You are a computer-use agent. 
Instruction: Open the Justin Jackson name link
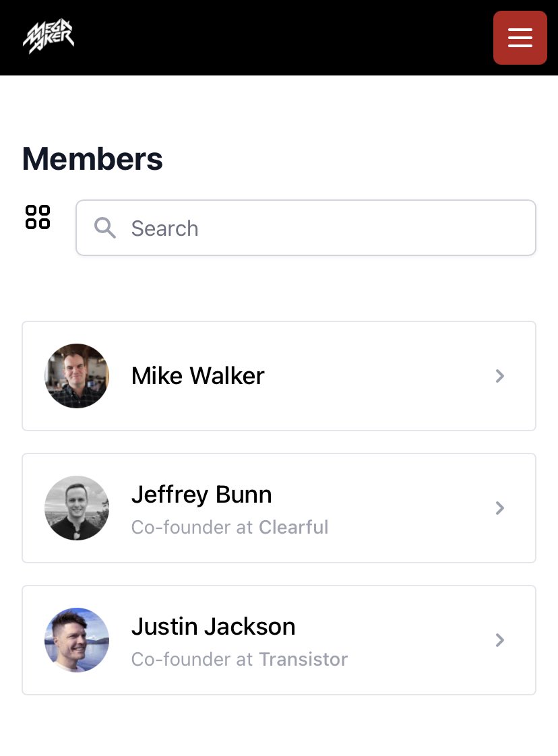click(x=213, y=627)
